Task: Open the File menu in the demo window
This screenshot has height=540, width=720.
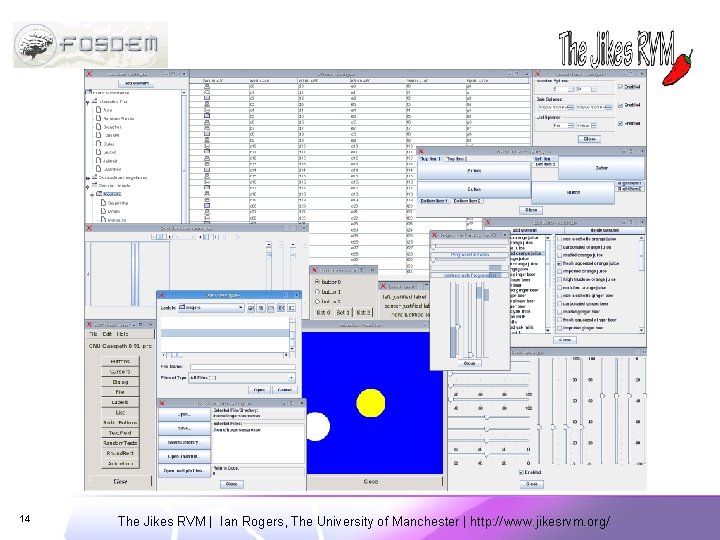Action: [93, 334]
